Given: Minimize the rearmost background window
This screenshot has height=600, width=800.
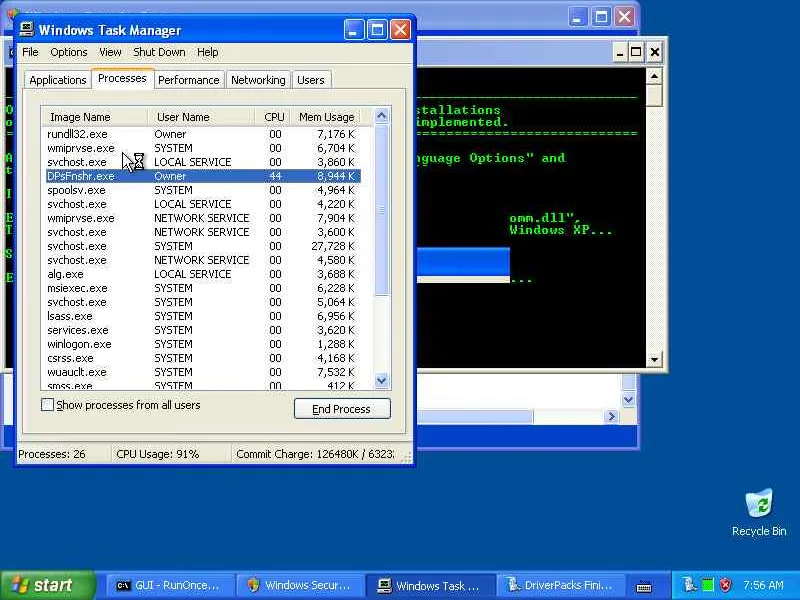Looking at the screenshot, I should point(578,18).
